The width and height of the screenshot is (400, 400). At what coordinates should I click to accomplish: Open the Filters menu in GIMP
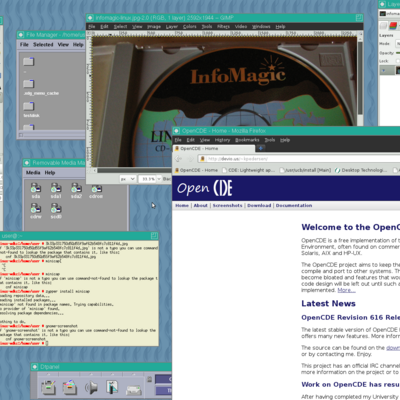[x=223, y=27]
